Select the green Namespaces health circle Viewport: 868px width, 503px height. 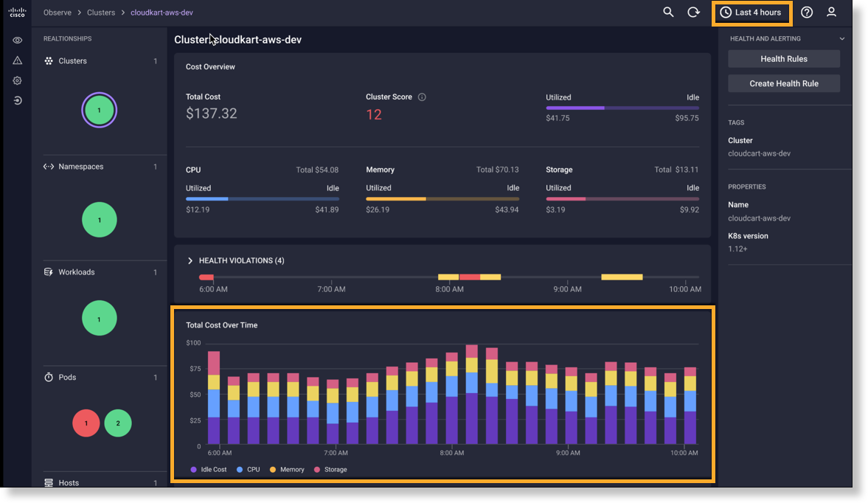click(100, 220)
